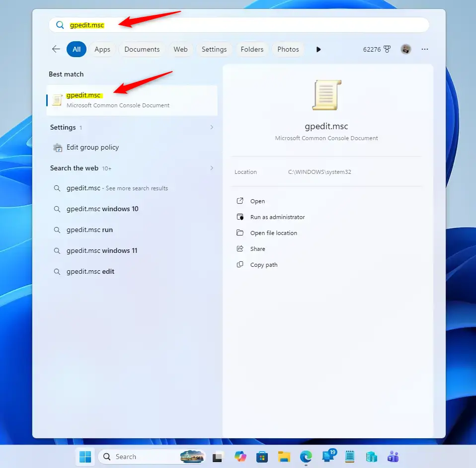Open the Notepad icon on the taskbar

pos(350,457)
